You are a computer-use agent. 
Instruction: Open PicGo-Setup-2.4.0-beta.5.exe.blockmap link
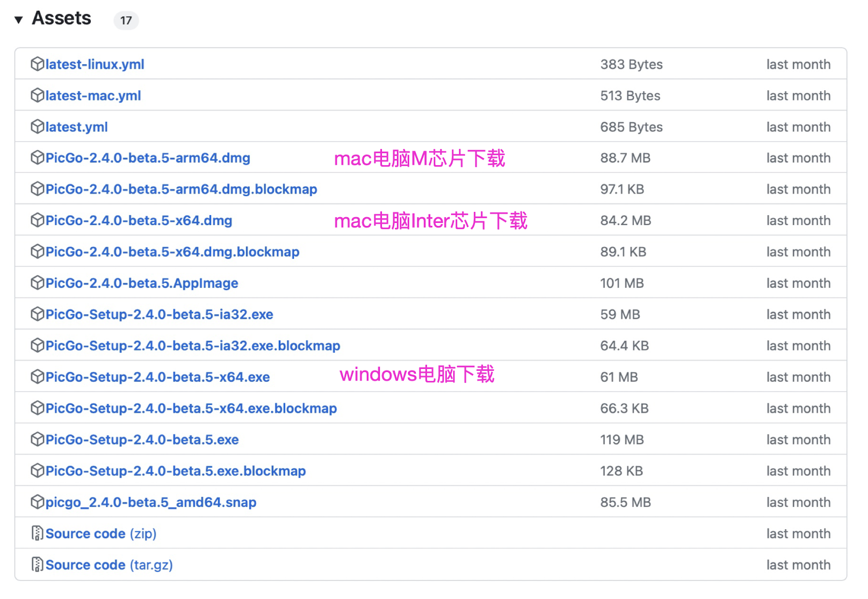click(176, 471)
